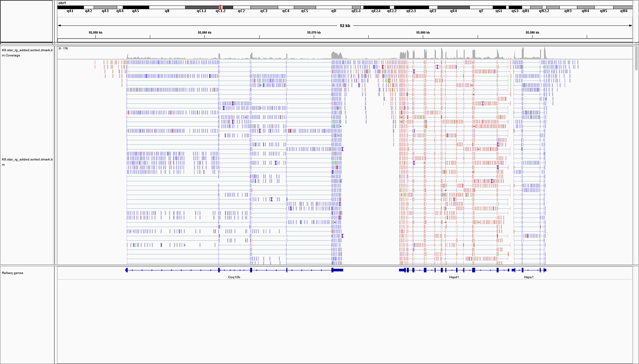Click the 55,070 kb ruler tick label
The height and width of the screenshot is (364, 639).
pos(314,33)
